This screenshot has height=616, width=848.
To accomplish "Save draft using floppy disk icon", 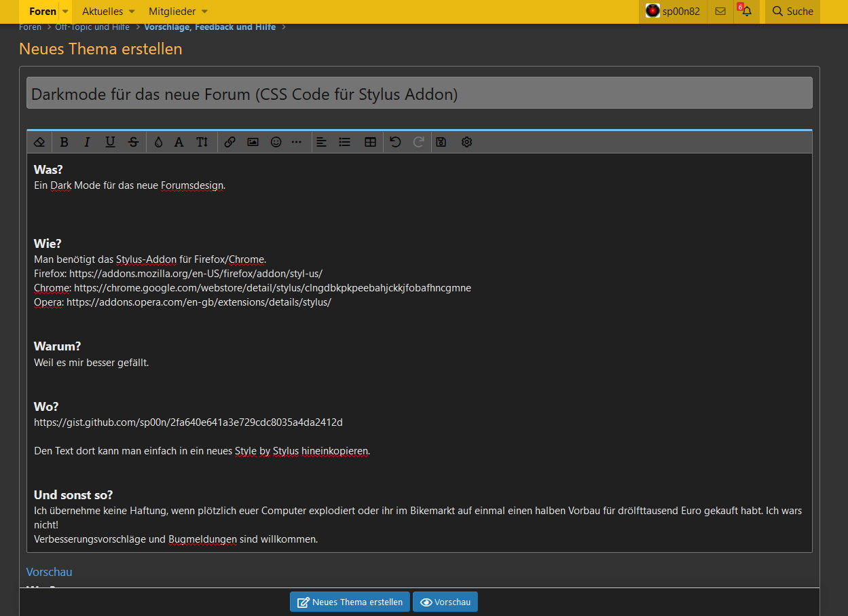I will [x=441, y=142].
